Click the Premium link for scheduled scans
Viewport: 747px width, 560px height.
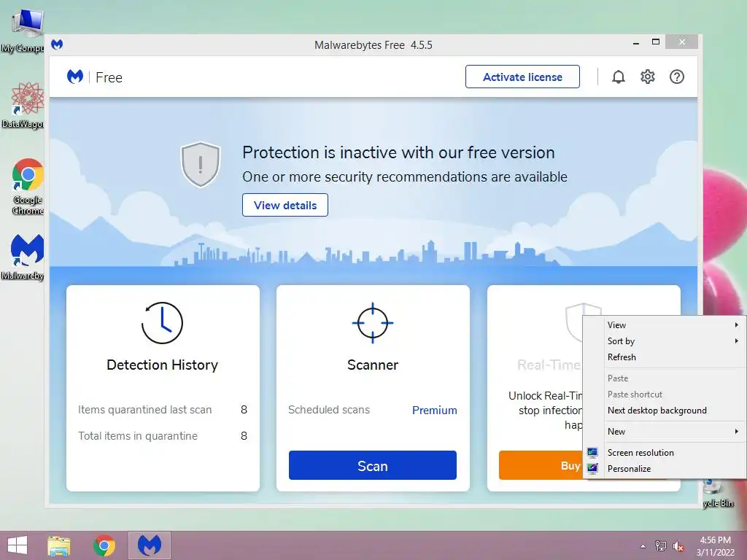[x=435, y=410]
